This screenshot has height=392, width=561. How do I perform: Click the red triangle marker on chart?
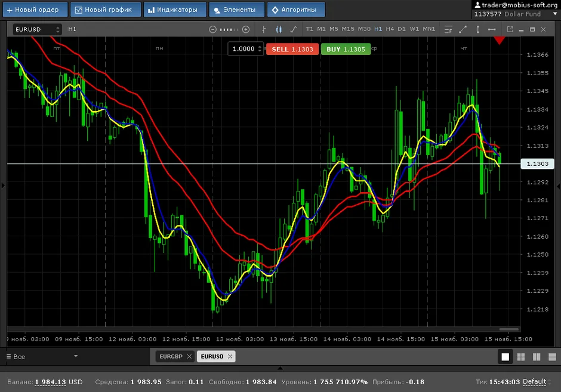click(x=500, y=41)
